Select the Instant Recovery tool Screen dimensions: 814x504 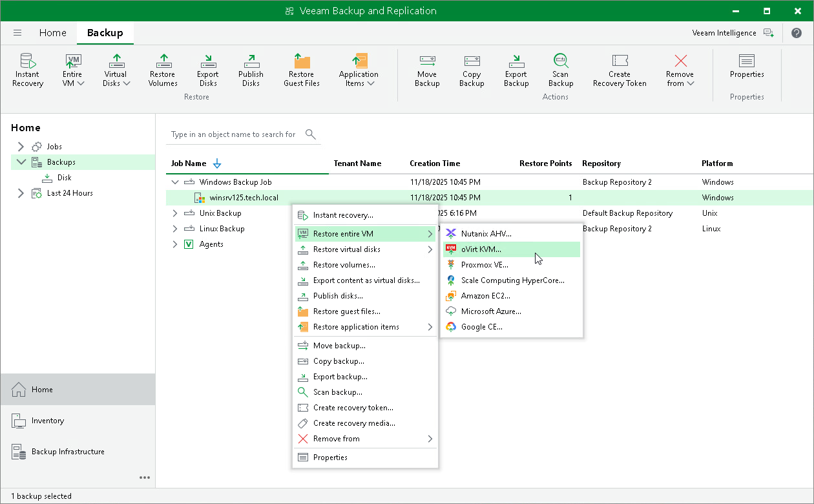click(26, 69)
